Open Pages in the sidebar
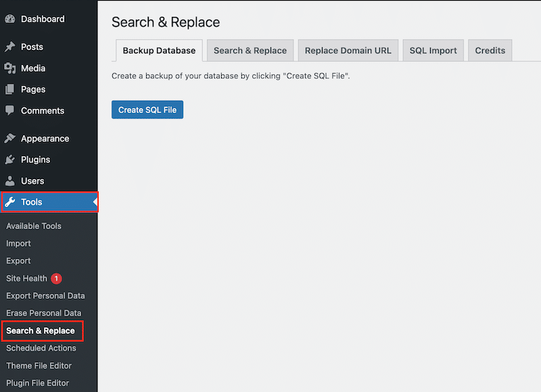Viewport: 541px width, 392px height. click(49, 89)
